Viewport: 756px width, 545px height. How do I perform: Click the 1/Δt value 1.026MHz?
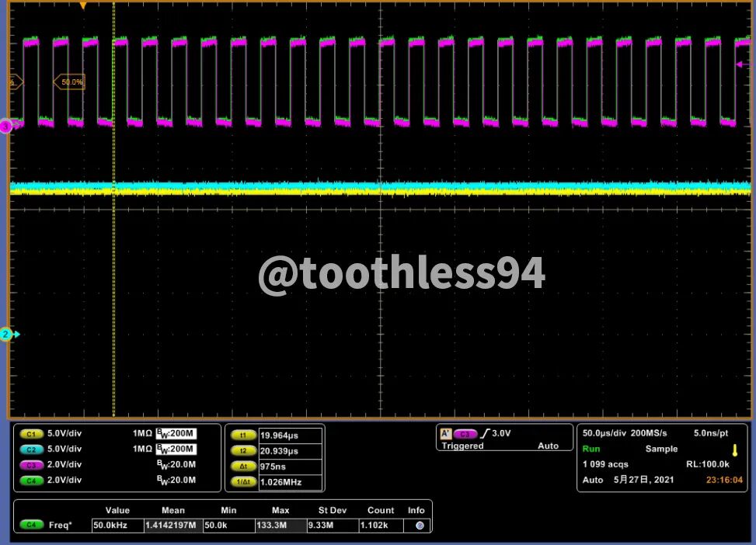291,481
